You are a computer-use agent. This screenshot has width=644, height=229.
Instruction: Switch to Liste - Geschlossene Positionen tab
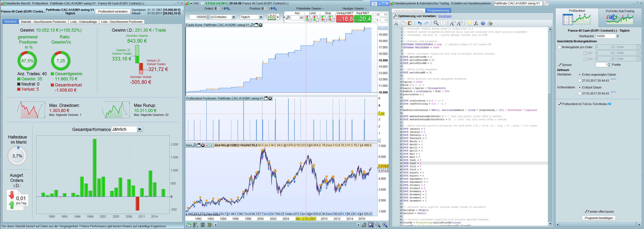pos(122,22)
